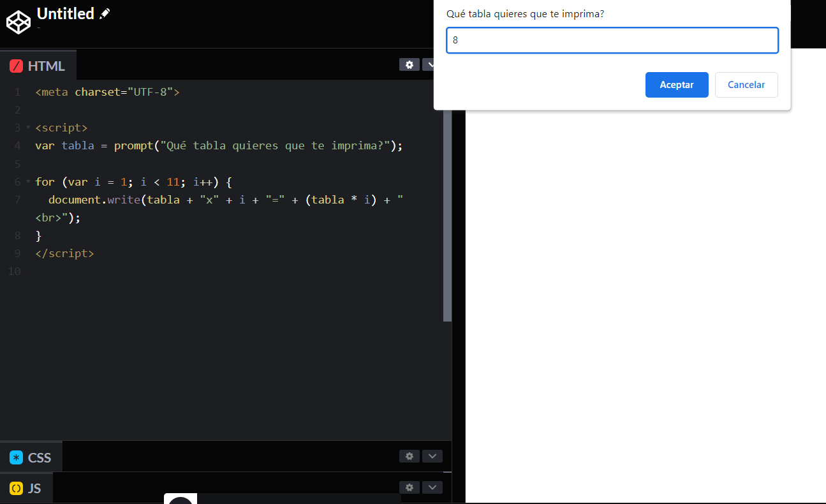Click Aceptar in the prompt dialog

point(677,85)
